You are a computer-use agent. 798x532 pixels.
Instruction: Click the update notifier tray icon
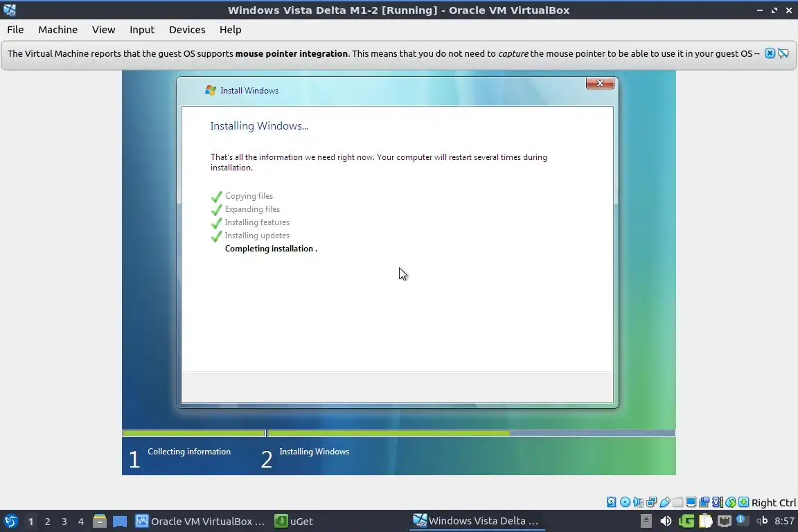pyautogui.click(x=741, y=520)
